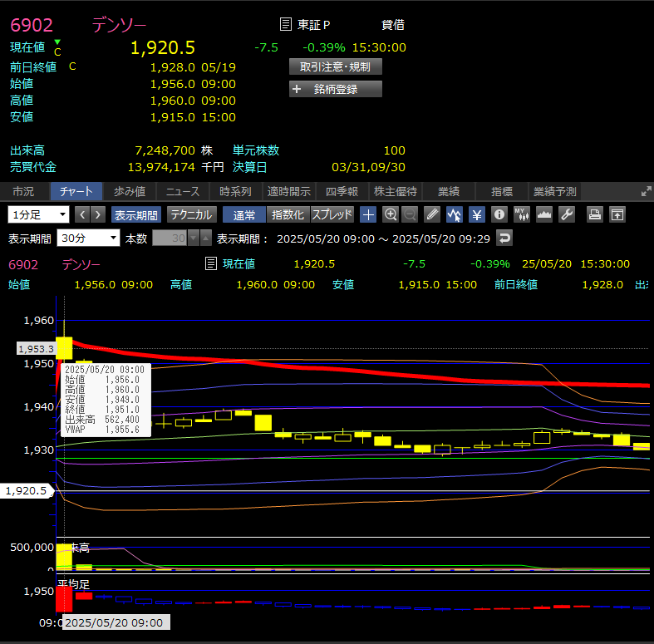Switch to the 業績 tab
654x644 pixels.
pyautogui.click(x=449, y=191)
